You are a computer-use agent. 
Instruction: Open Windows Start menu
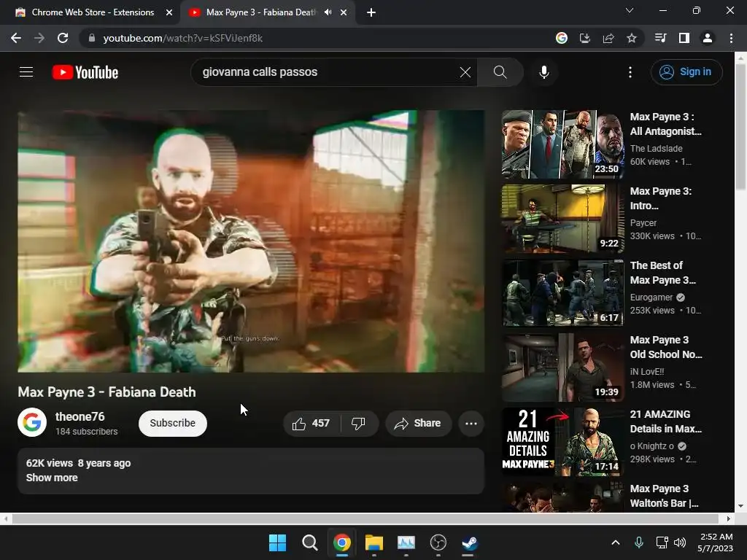(277, 542)
